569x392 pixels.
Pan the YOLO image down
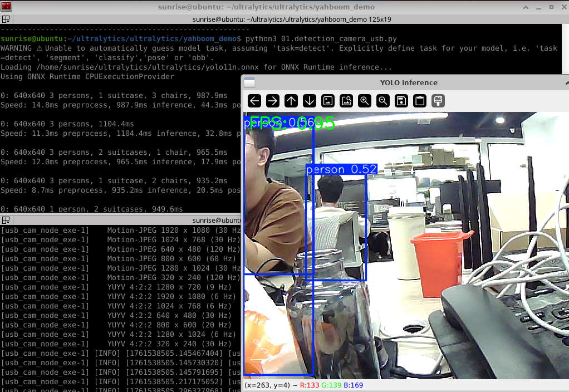coord(310,101)
